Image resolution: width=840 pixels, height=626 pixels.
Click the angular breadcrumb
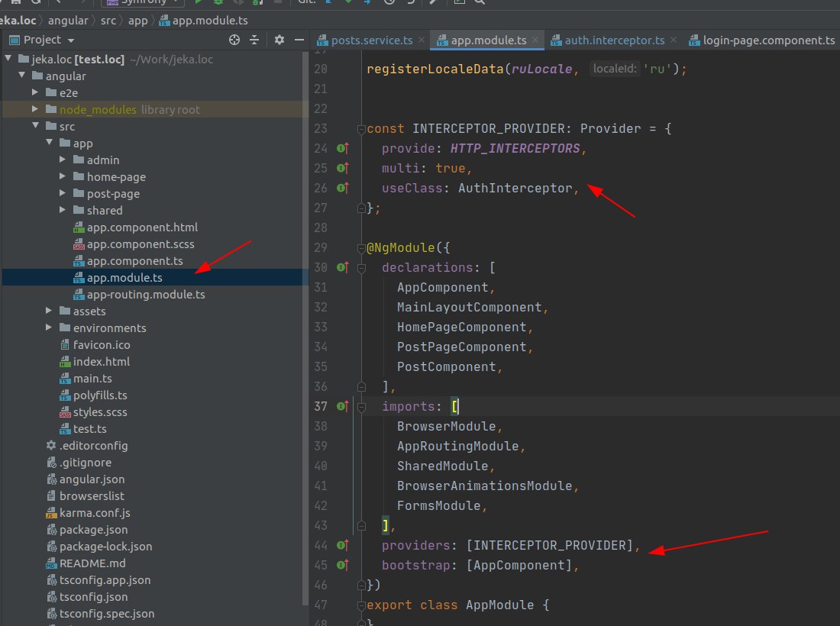click(67, 21)
